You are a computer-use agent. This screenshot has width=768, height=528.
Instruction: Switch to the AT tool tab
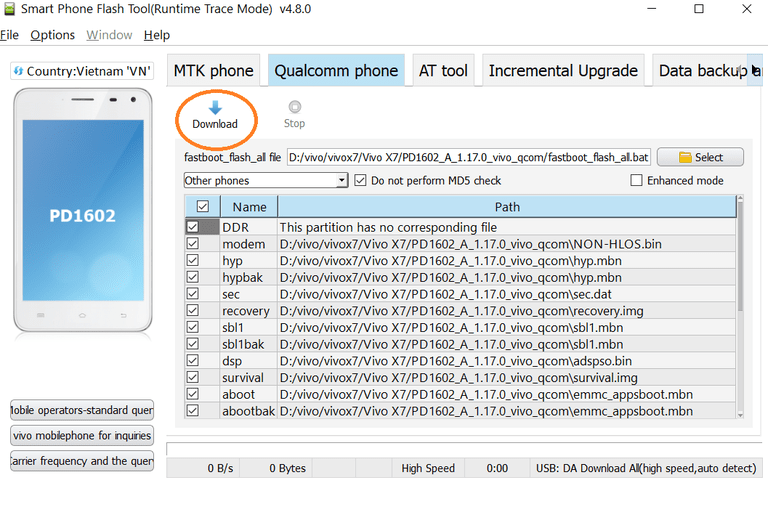tap(443, 71)
